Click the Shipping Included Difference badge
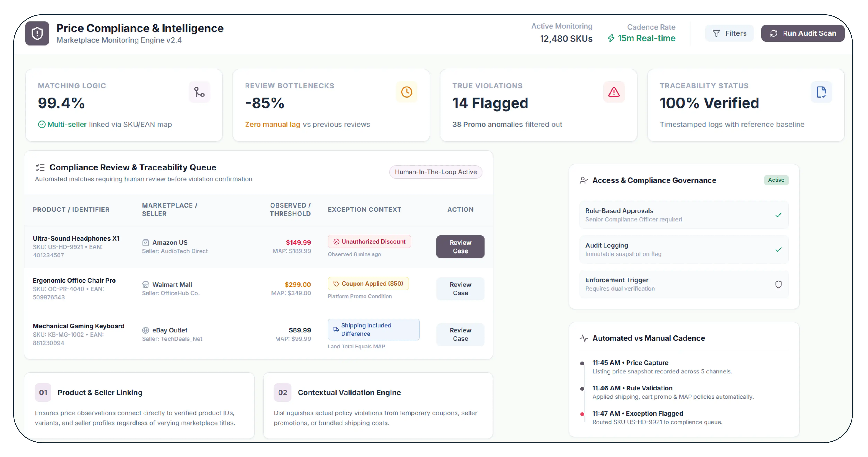This screenshot has height=457, width=868. coord(374,329)
